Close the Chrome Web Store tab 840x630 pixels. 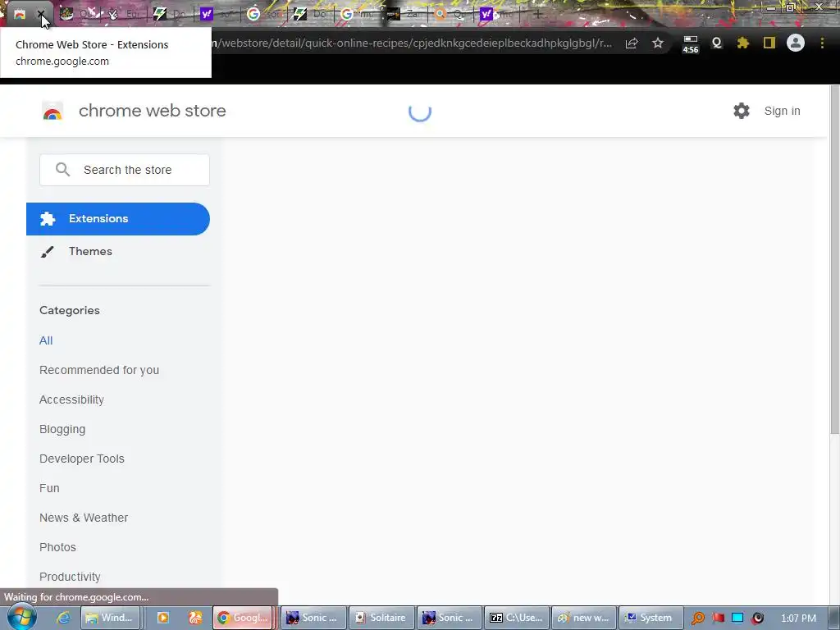41,15
